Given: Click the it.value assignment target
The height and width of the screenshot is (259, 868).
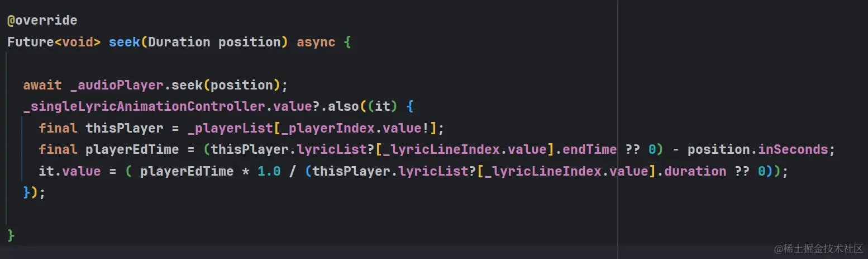Looking at the screenshot, I should (70, 171).
